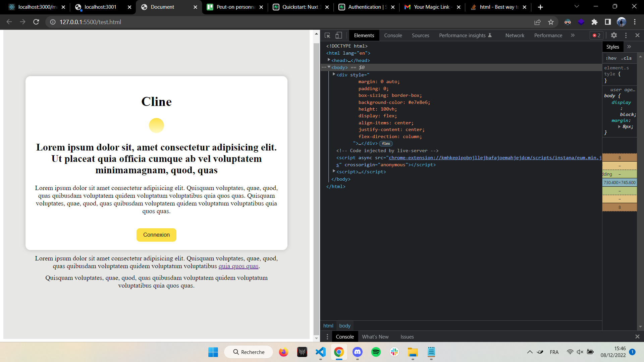Toggle the .cls class editor

(626, 58)
